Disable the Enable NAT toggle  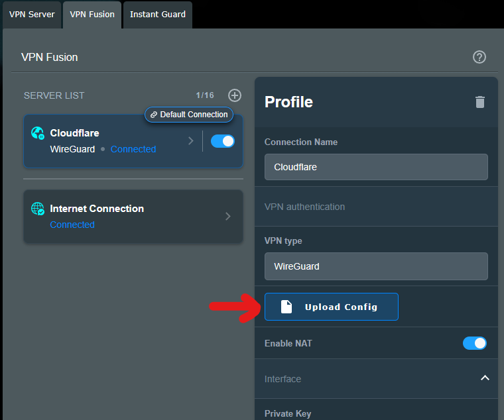click(x=474, y=343)
